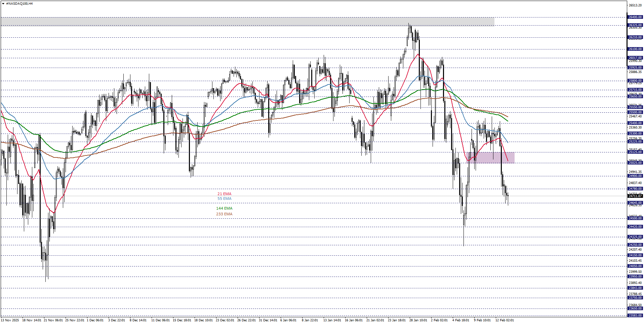Select the #NASDAQ100,H4 chart title label
Image resolution: width=644 pixels, height=324 pixels.
pos(19,3)
